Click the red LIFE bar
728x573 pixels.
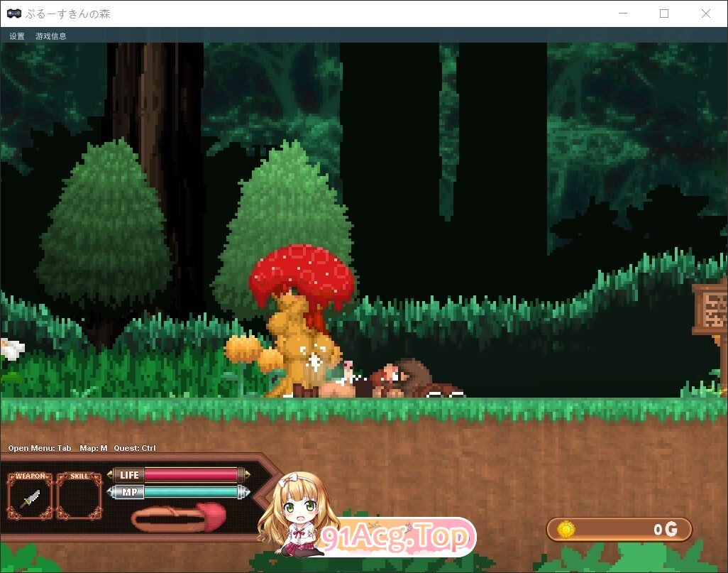tap(191, 474)
